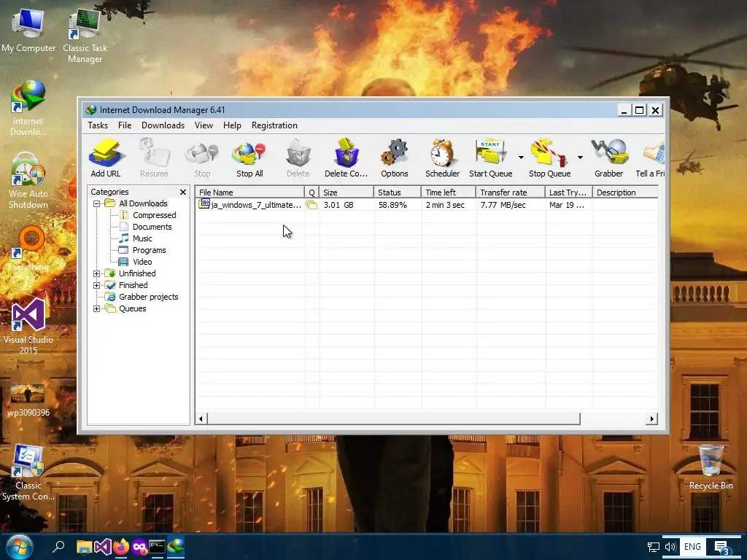Select the Compressed category
Image resolution: width=747 pixels, height=560 pixels.
(x=154, y=215)
